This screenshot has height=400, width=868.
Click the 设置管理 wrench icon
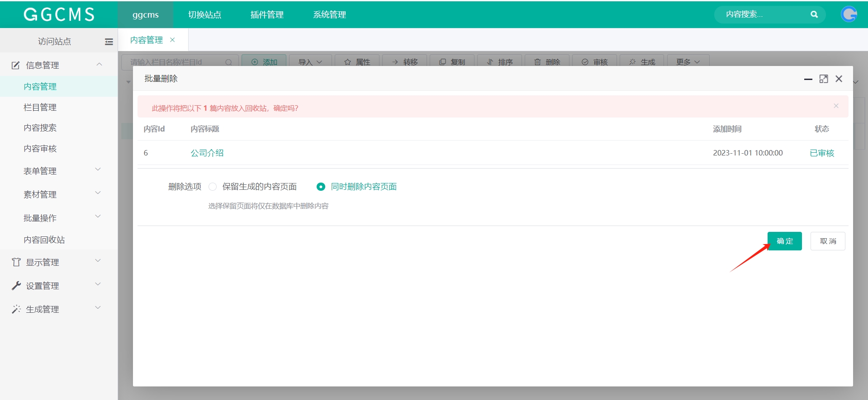pyautogui.click(x=16, y=286)
